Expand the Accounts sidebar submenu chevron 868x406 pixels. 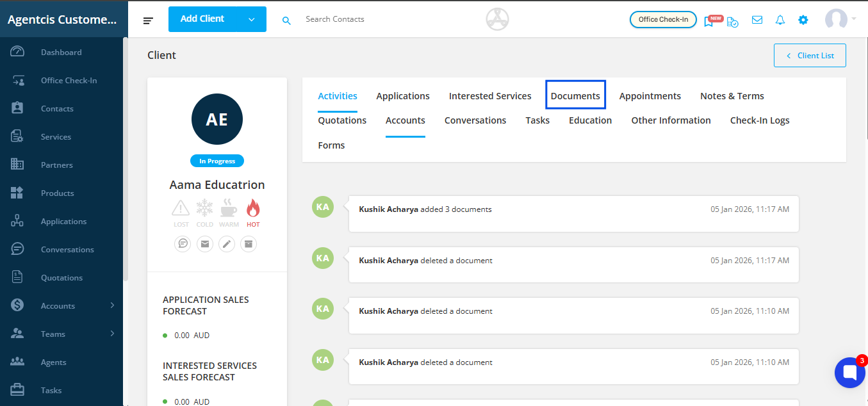[x=112, y=305]
